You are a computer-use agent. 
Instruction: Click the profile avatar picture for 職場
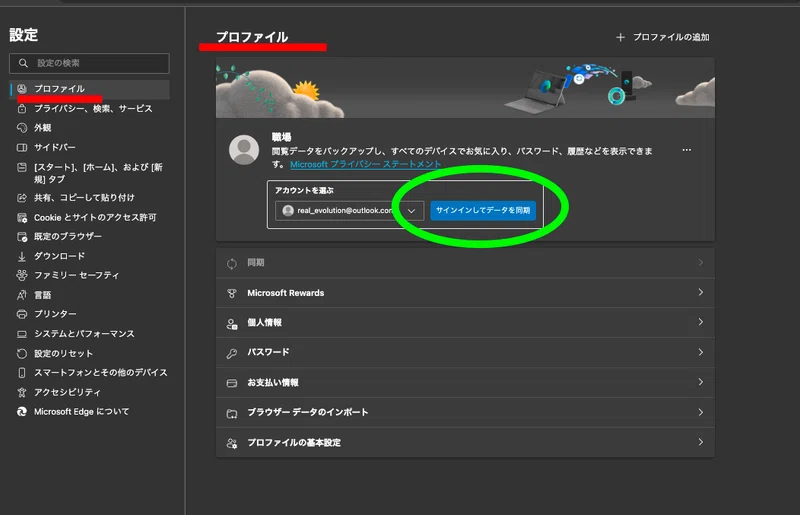click(x=244, y=150)
